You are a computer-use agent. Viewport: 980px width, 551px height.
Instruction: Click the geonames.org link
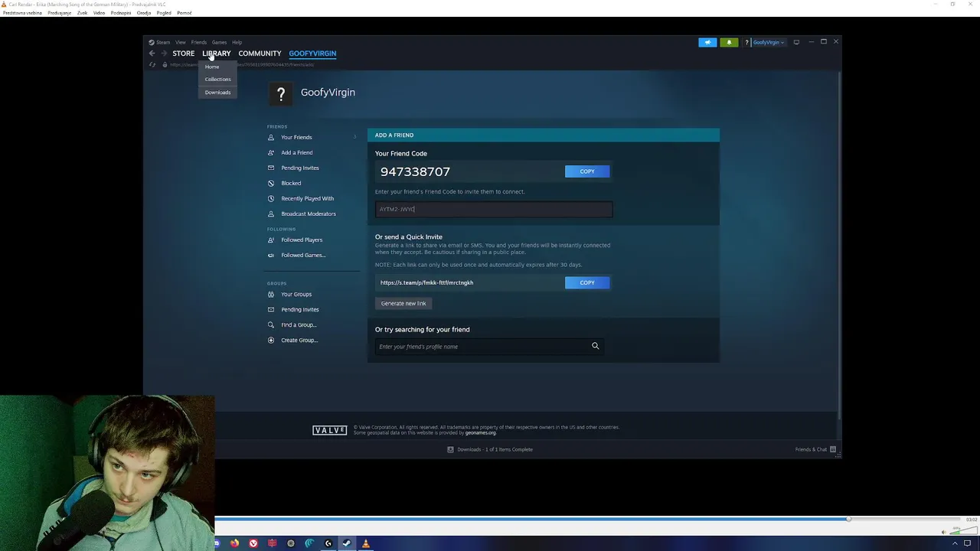click(x=480, y=433)
